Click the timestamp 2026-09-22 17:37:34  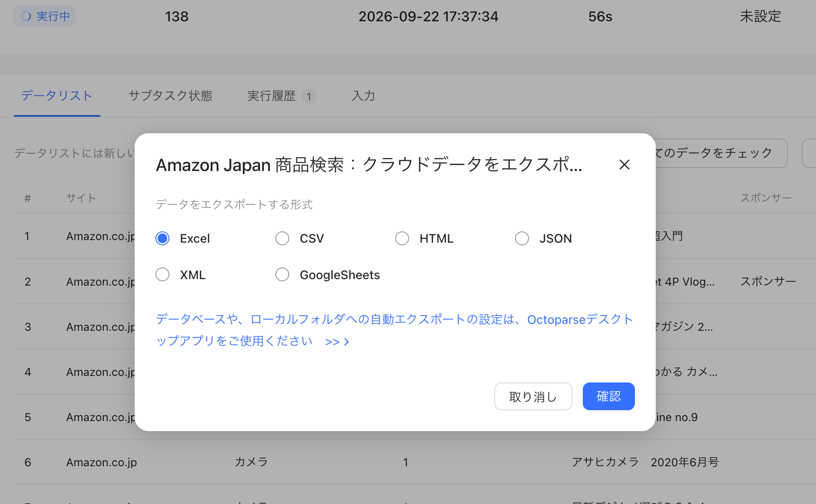click(x=428, y=16)
